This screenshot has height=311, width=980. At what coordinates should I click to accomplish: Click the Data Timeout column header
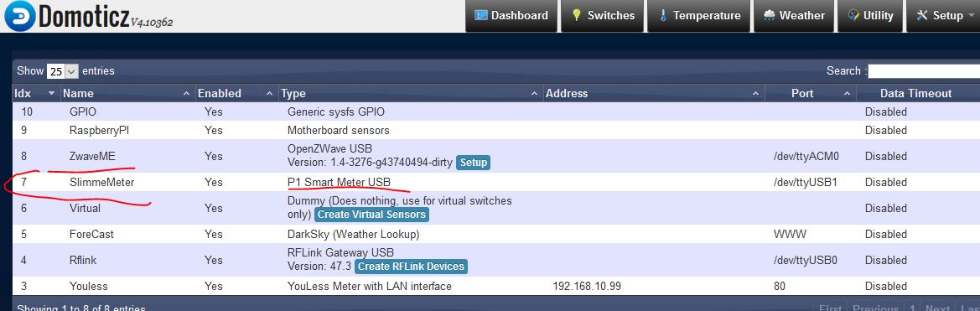point(915,94)
